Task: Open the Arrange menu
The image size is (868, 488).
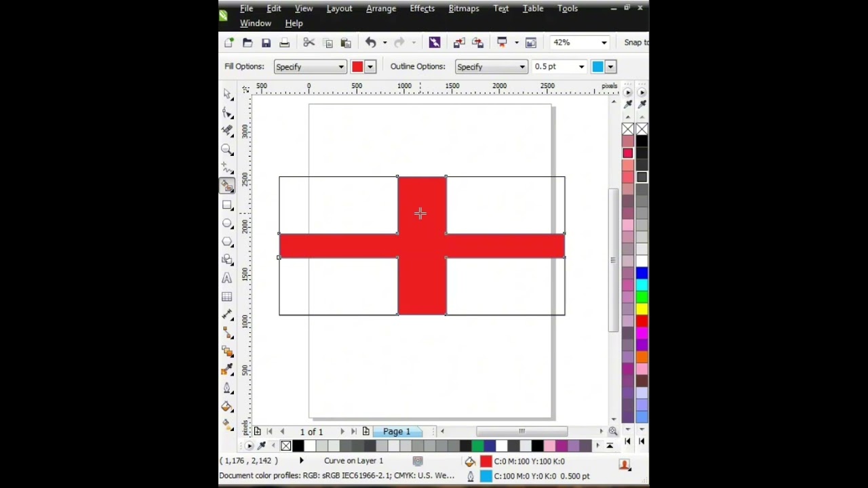Action: tap(381, 8)
